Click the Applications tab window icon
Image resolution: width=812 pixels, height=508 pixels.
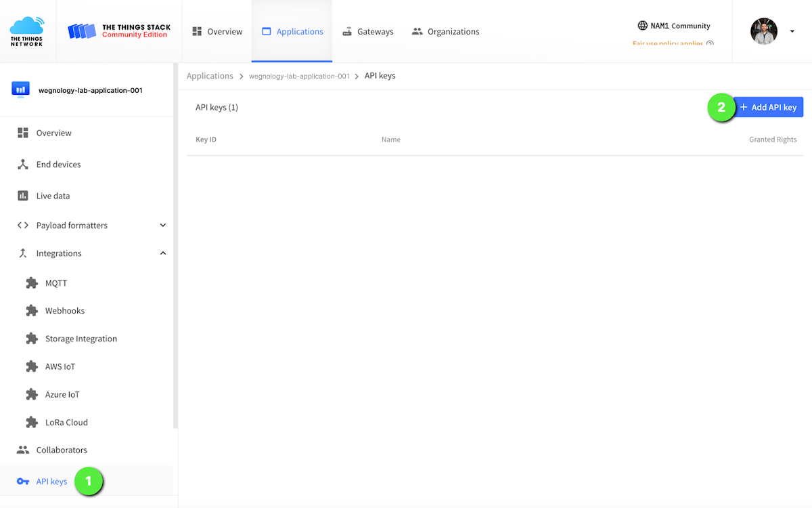click(266, 31)
